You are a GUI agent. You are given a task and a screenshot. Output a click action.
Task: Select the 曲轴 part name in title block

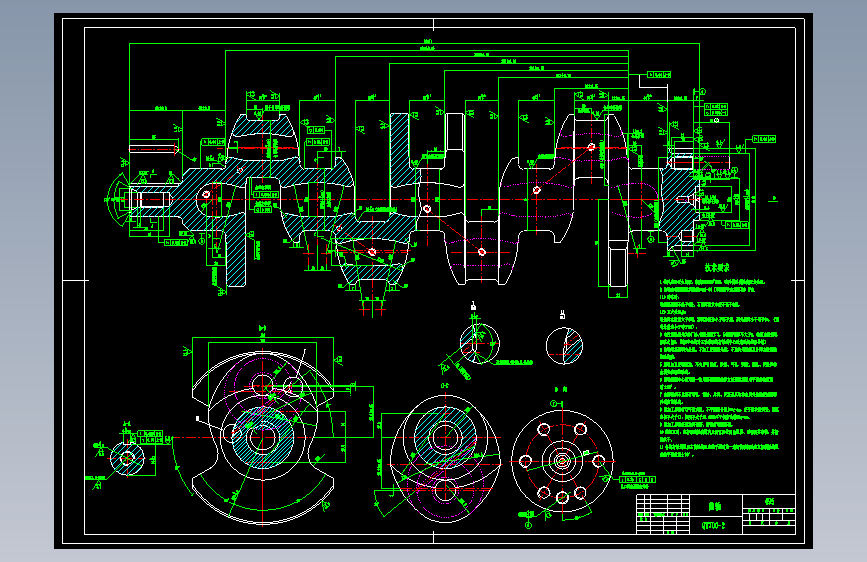click(715, 506)
